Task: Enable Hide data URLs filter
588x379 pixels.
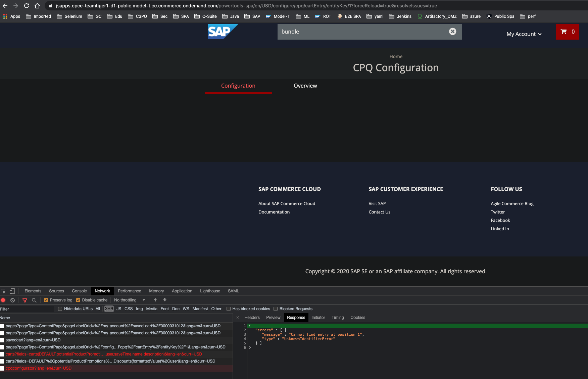Action: [60, 309]
